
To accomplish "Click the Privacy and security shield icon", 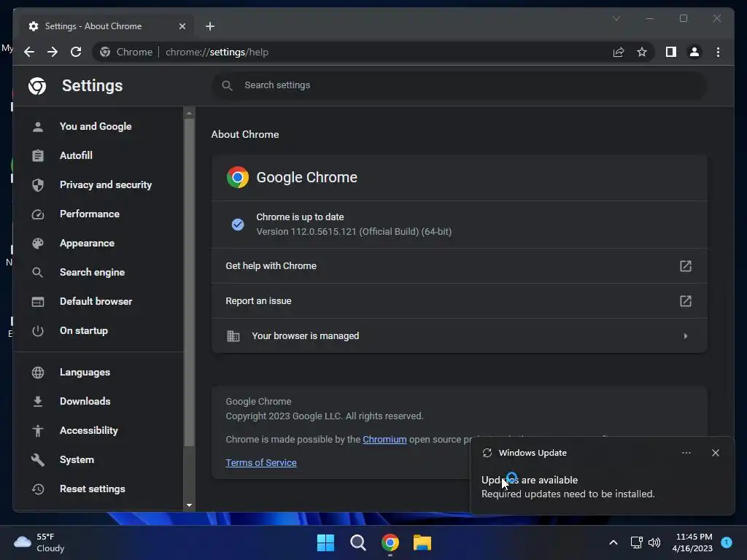I will [38, 184].
